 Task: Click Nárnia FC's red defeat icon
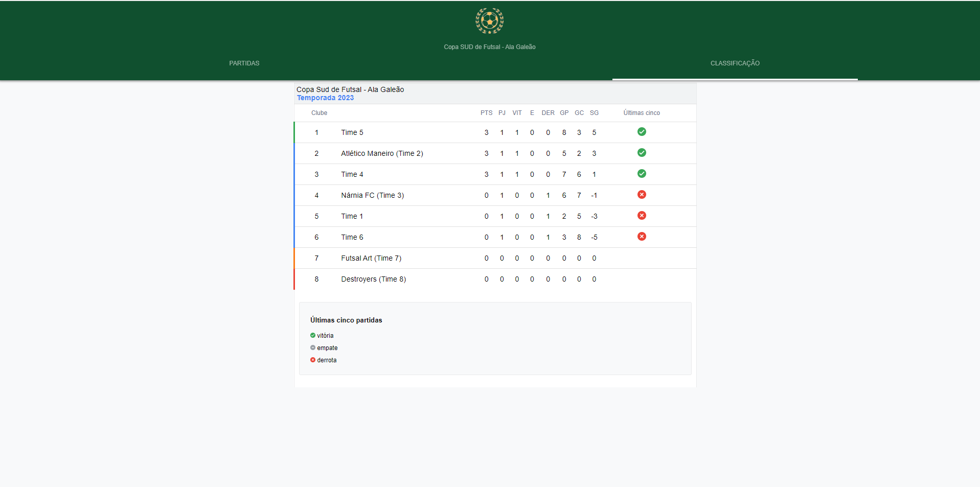[642, 195]
